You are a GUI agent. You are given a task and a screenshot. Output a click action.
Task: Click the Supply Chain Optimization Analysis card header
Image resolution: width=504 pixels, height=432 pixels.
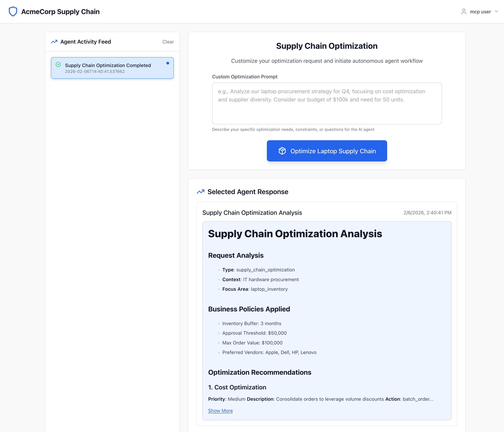(252, 213)
